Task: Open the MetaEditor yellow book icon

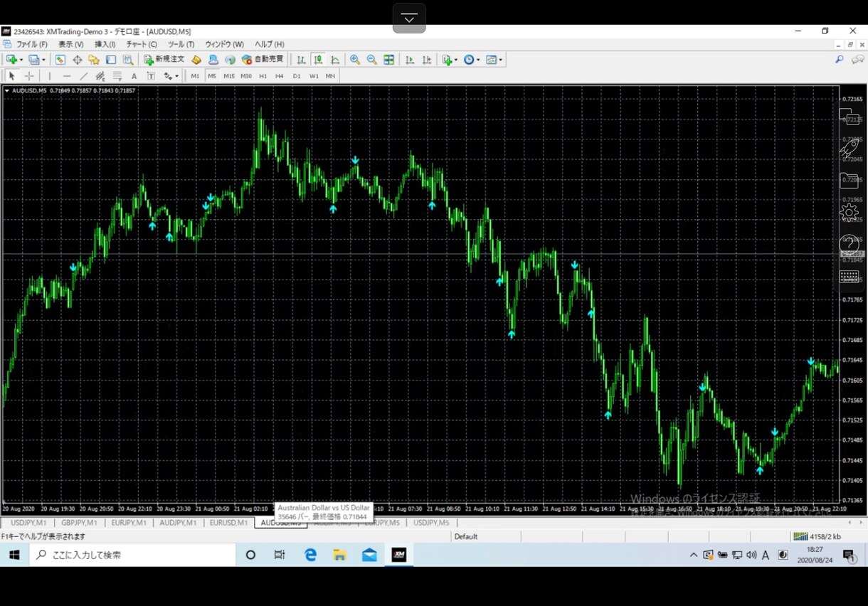Action: 196,60
